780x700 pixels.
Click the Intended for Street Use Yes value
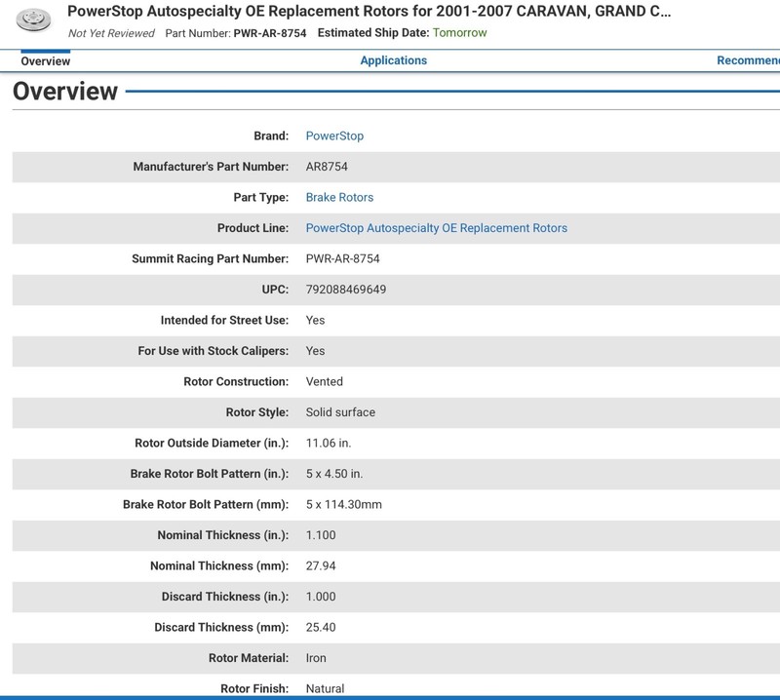[315, 320]
